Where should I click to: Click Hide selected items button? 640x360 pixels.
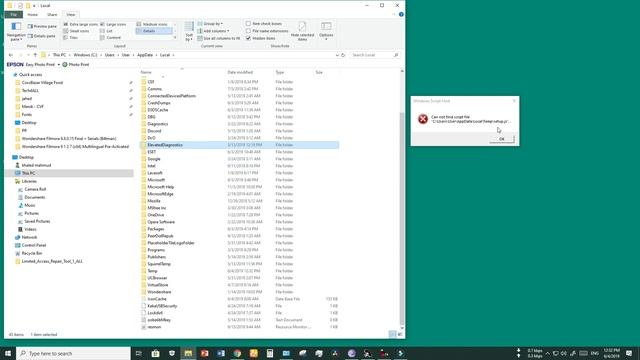pyautogui.click(x=302, y=31)
